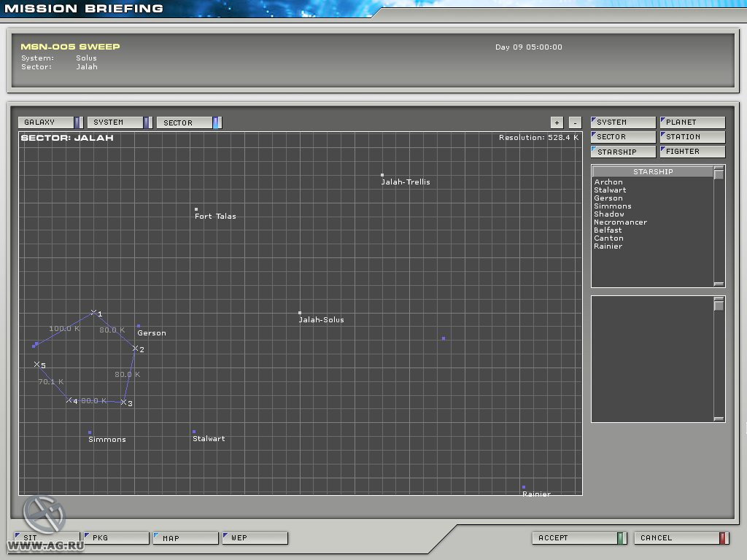The width and height of the screenshot is (747, 560).
Task: Toggle the SECTOR object filter
Action: point(623,137)
